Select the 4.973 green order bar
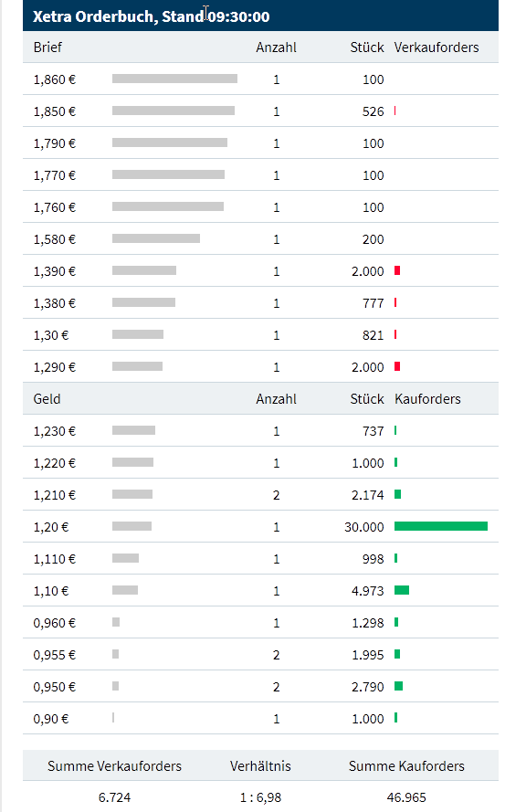The image size is (505, 812). (x=402, y=590)
